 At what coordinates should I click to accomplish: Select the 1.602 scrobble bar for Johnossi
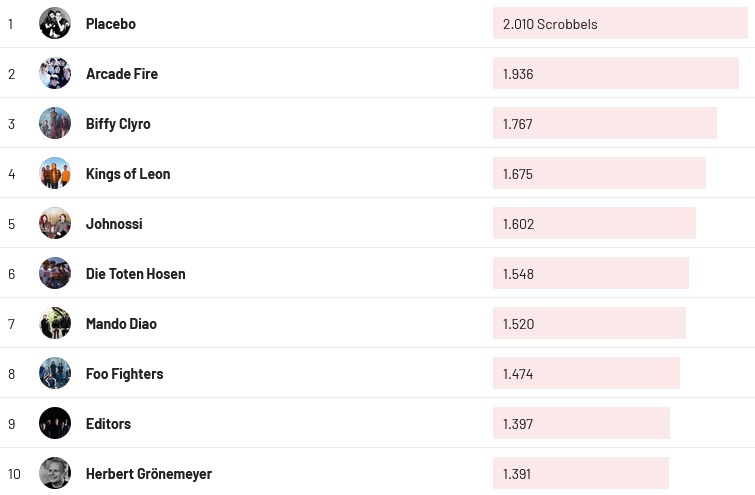click(594, 223)
